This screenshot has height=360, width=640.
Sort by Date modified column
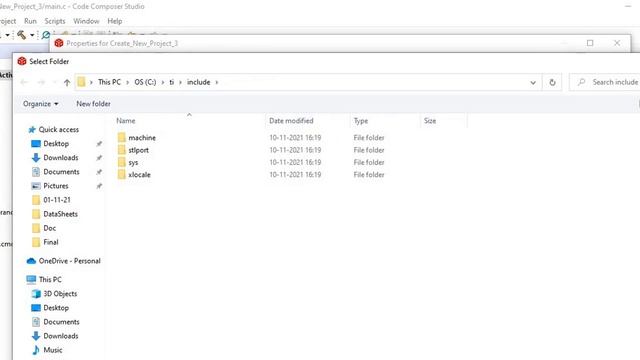coord(291,121)
